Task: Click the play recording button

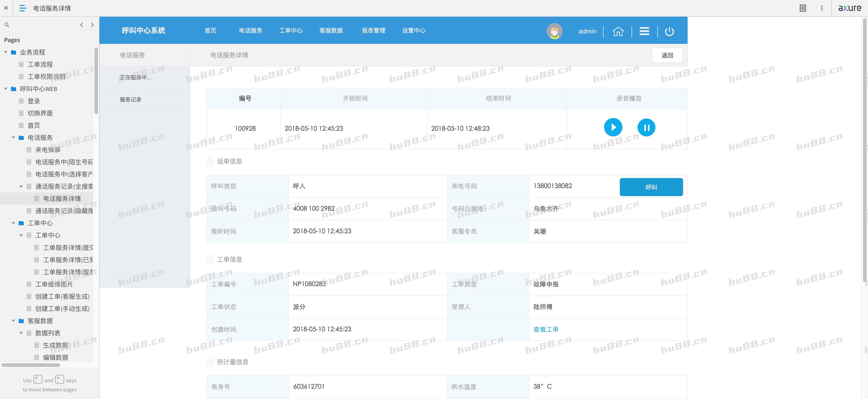Action: point(613,127)
